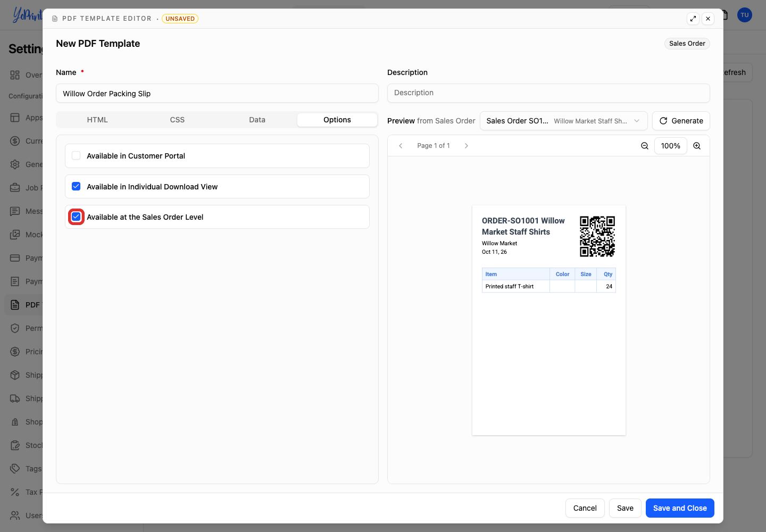Open Mockup icon in sidebar
The image size is (766, 532).
tap(15, 235)
